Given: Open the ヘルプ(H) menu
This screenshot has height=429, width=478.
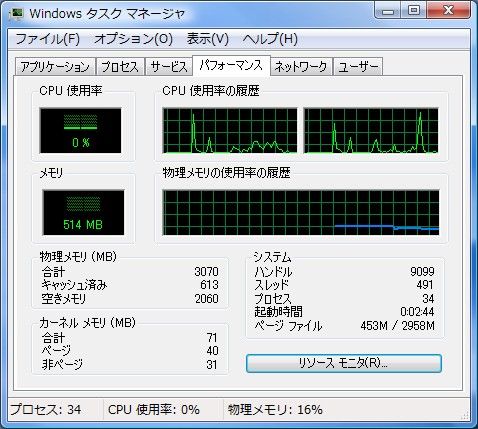Looking at the screenshot, I should [270, 39].
